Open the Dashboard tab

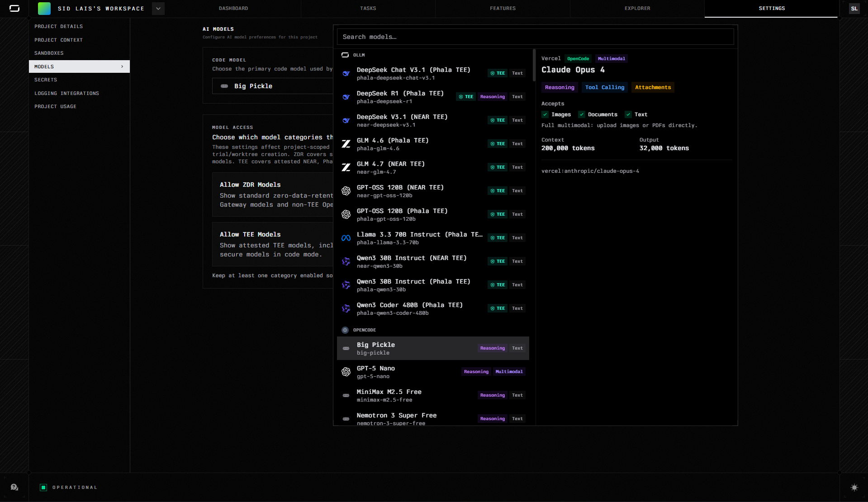(233, 9)
